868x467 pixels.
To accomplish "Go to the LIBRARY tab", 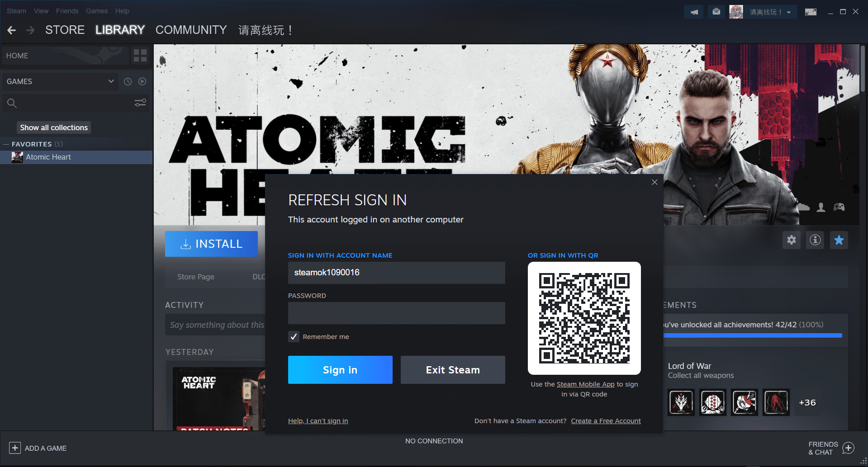I will 120,30.
